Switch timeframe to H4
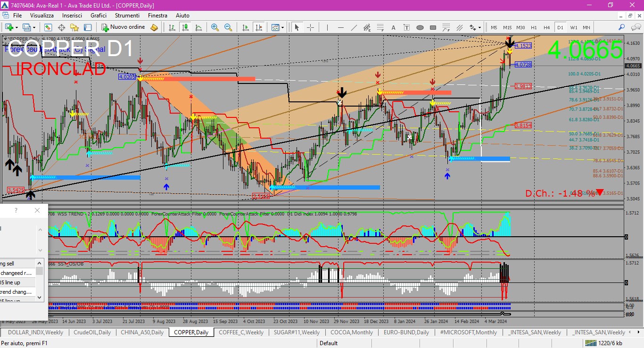 [x=547, y=27]
